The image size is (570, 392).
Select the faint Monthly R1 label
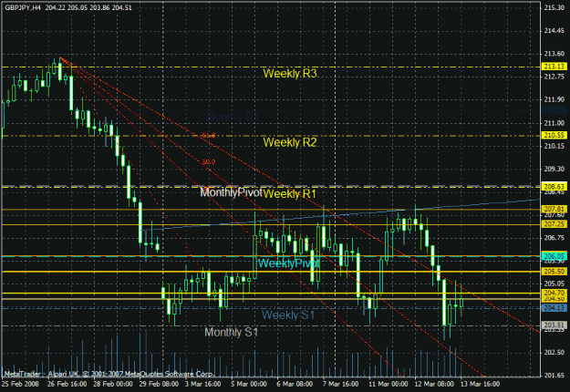click(x=232, y=117)
